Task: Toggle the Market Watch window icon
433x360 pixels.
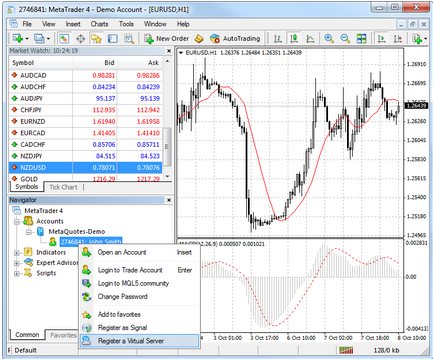Action: click(x=64, y=39)
